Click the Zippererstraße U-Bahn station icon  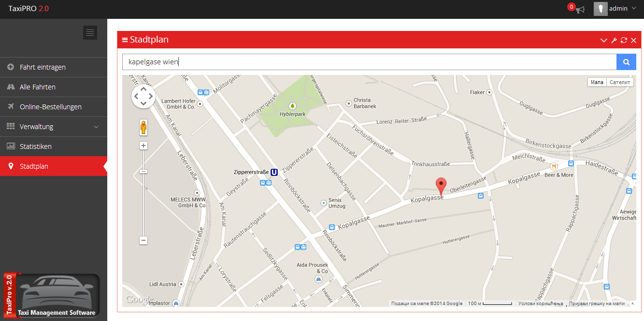[274, 172]
